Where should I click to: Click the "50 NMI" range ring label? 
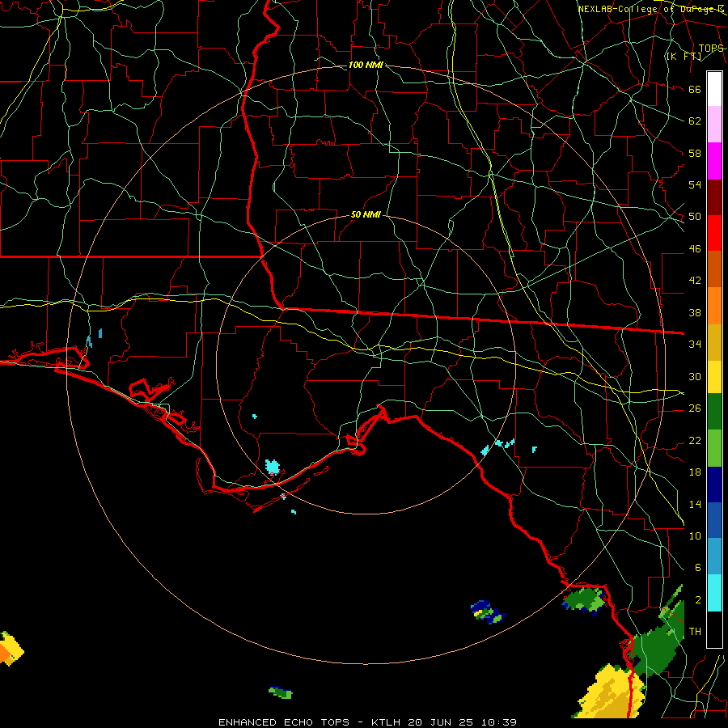(x=366, y=214)
